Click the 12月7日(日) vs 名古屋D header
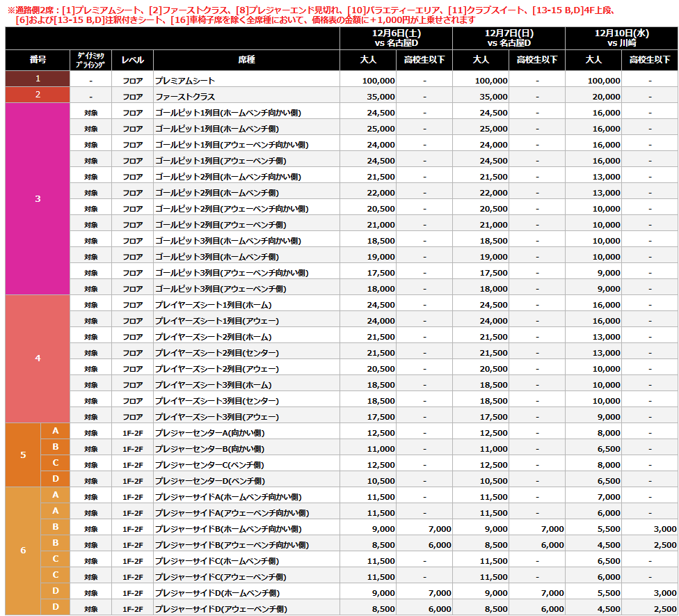679x616 pixels. (509, 38)
